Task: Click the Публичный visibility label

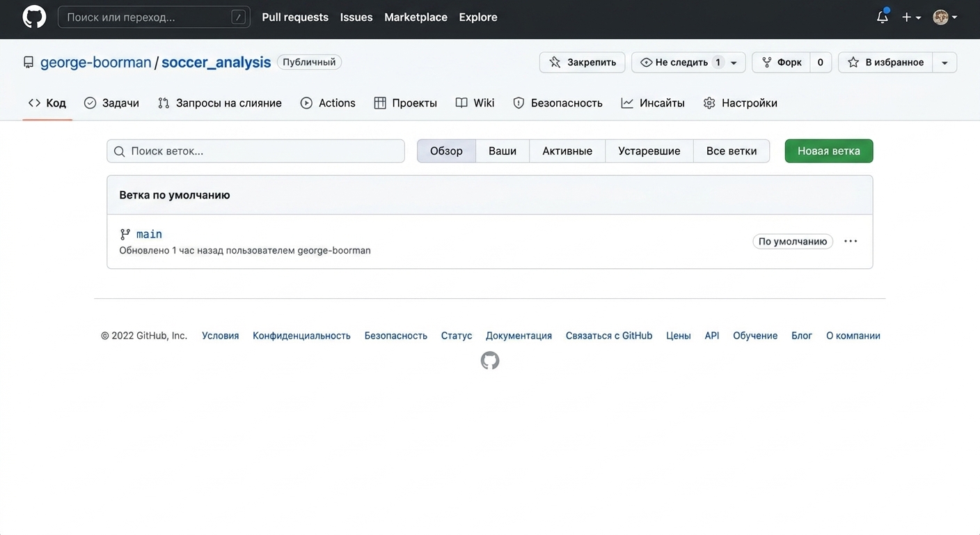Action: [x=309, y=62]
